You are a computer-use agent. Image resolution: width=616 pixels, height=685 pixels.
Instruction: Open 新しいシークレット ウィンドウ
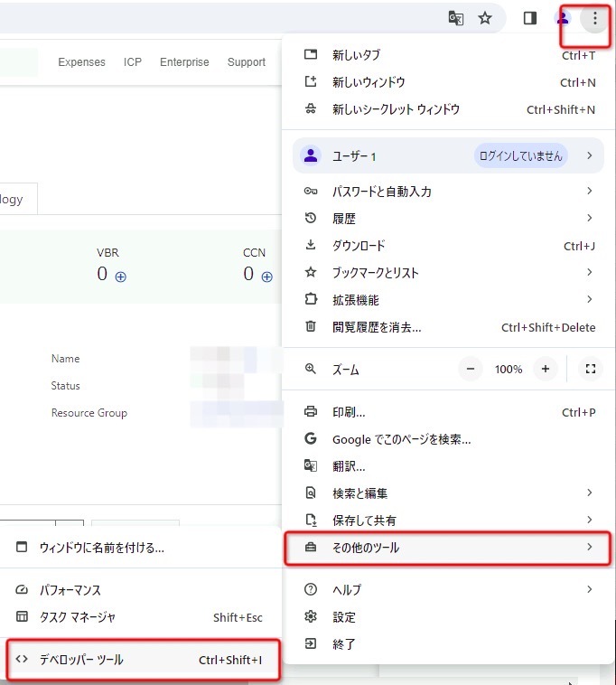click(449, 109)
